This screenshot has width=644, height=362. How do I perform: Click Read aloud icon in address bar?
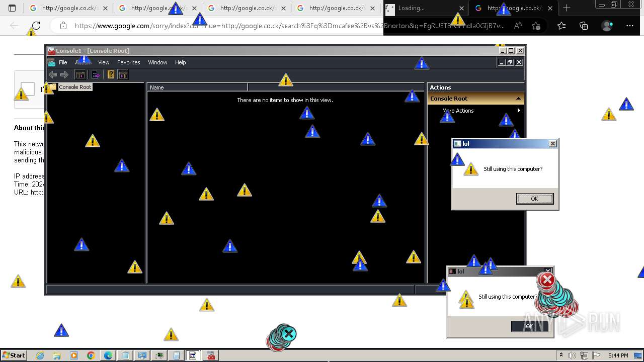click(518, 26)
